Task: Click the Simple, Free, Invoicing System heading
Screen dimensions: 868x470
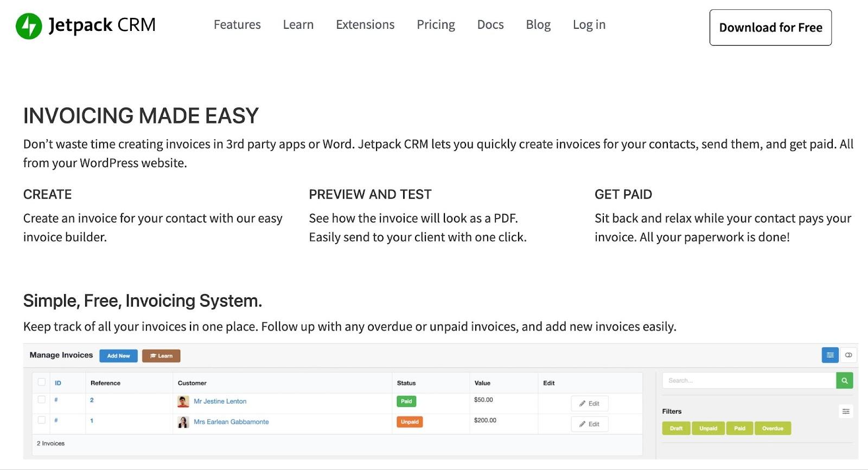Action: 143,301
